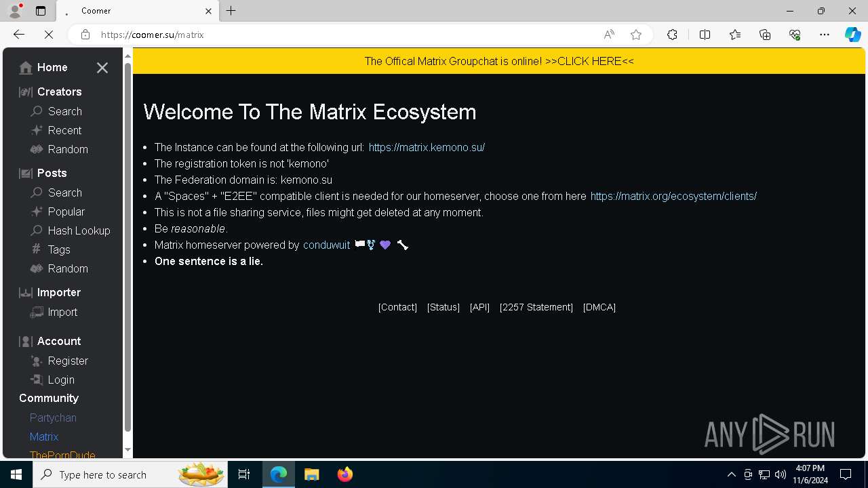Open Hash Lookup in sidebar
Image resolution: width=868 pixels, height=488 pixels.
click(71, 230)
